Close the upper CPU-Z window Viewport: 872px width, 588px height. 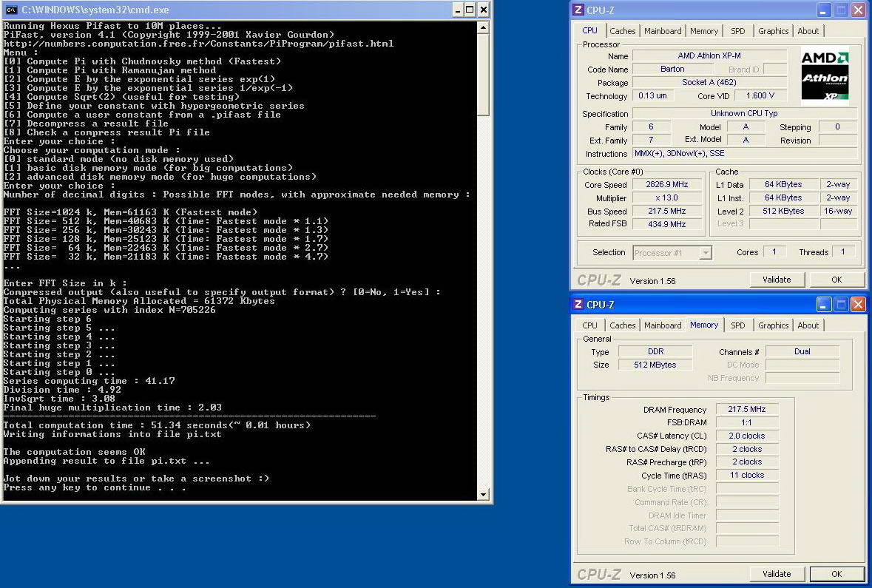click(x=858, y=10)
